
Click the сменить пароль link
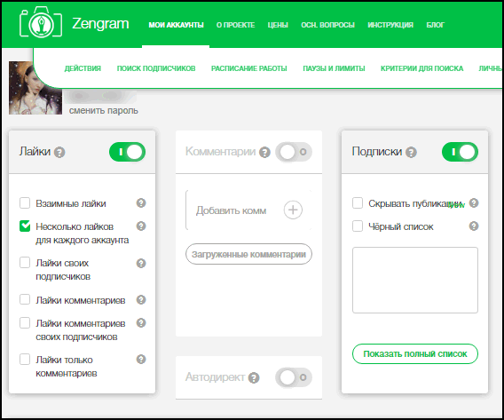click(104, 111)
